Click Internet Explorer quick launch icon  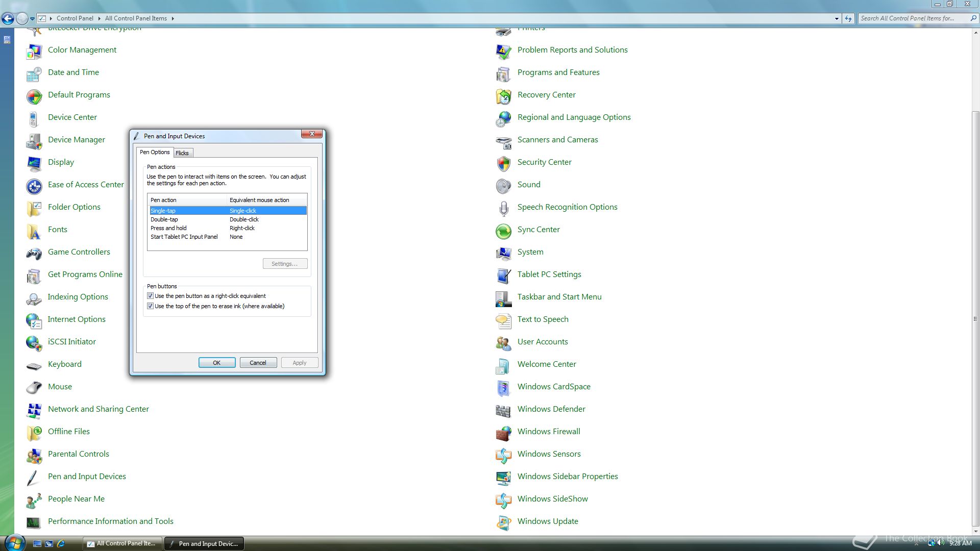(61, 544)
